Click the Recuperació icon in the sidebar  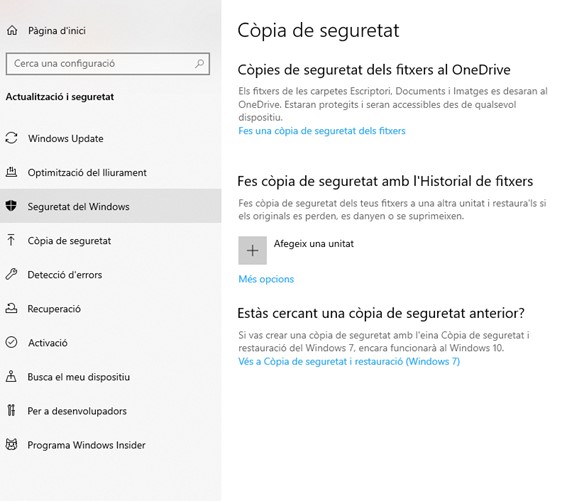click(11, 308)
